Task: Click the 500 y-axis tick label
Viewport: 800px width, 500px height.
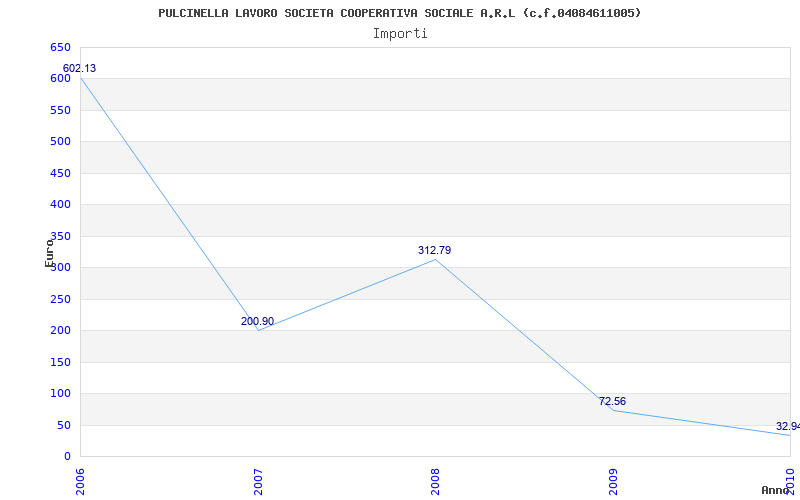Action: (60, 141)
